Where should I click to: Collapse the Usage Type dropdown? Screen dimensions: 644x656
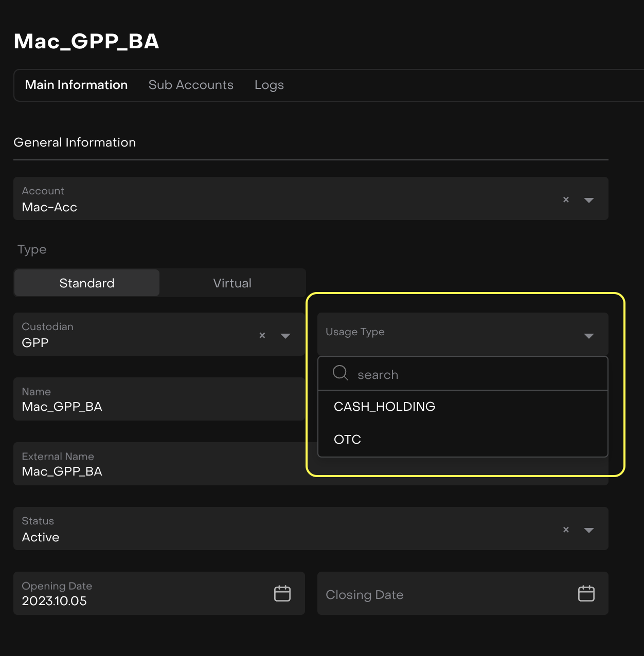coord(589,336)
